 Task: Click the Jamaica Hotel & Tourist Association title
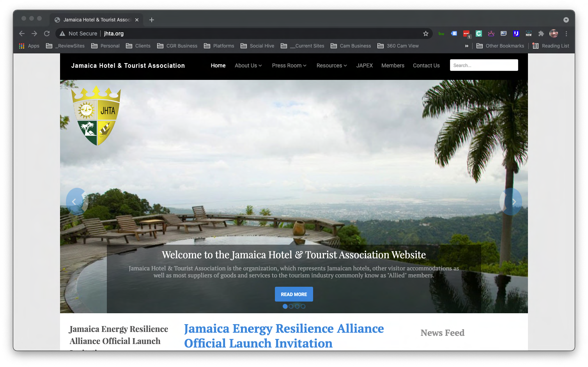pos(128,65)
